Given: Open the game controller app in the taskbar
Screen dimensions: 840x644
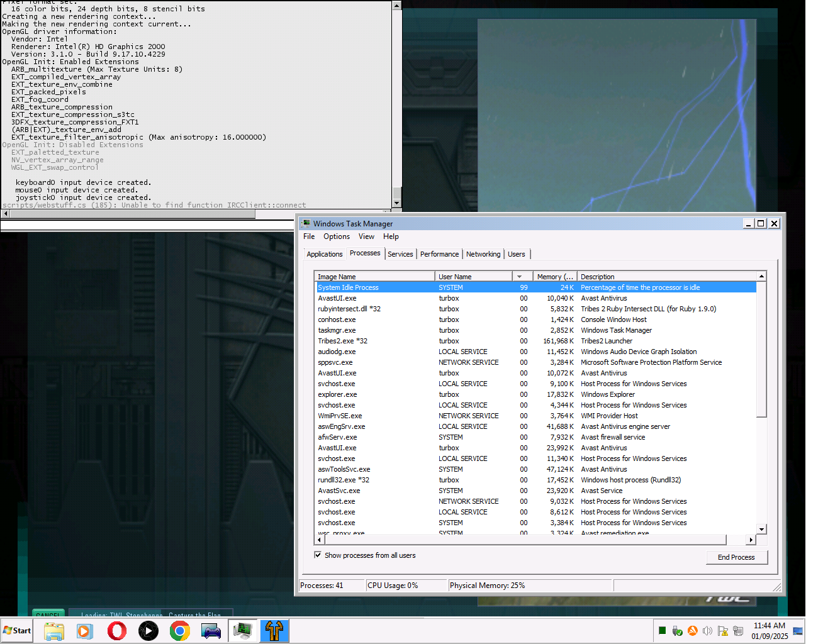Looking at the screenshot, I should tap(211, 631).
